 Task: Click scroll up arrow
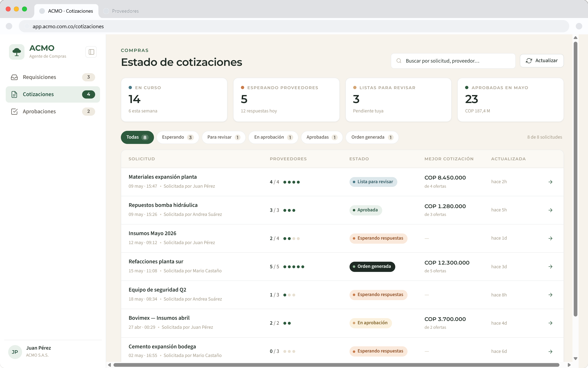tap(575, 38)
